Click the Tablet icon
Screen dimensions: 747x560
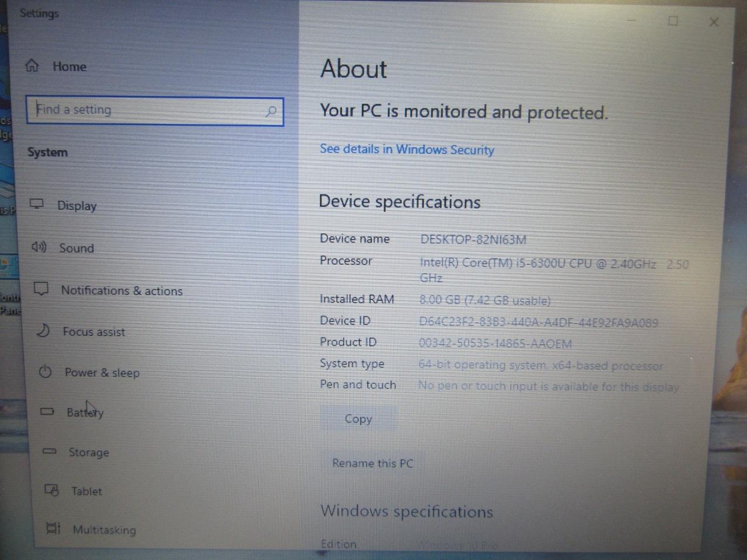[52, 490]
